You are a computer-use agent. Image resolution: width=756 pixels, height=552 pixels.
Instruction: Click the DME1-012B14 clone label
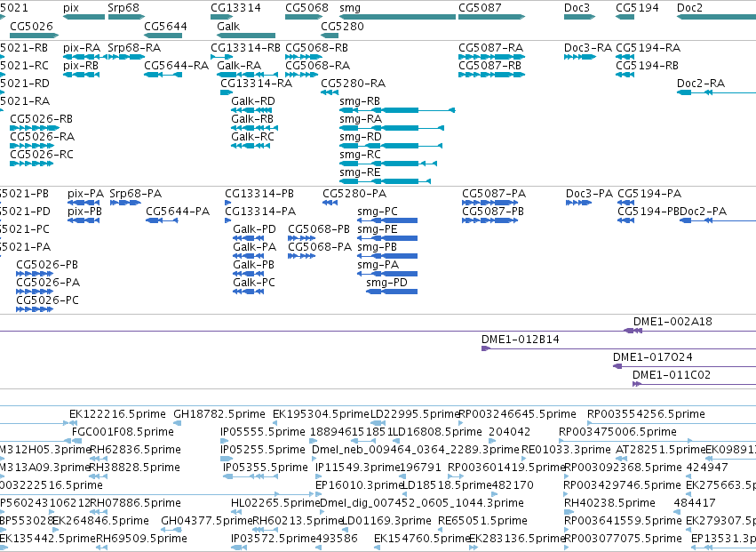click(x=521, y=340)
